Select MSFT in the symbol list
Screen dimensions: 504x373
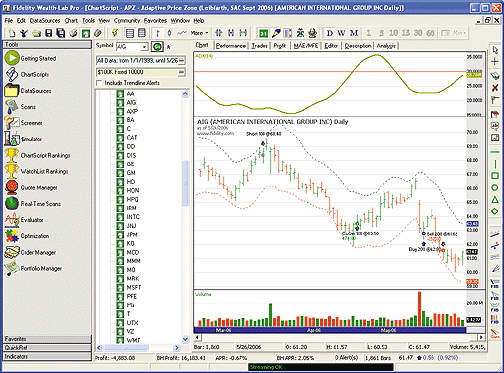pos(134,287)
